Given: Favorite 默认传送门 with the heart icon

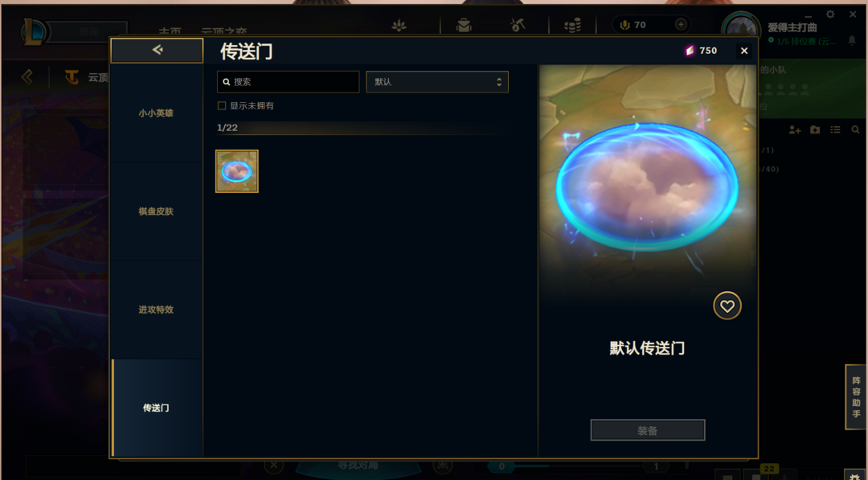Looking at the screenshot, I should 727,306.
